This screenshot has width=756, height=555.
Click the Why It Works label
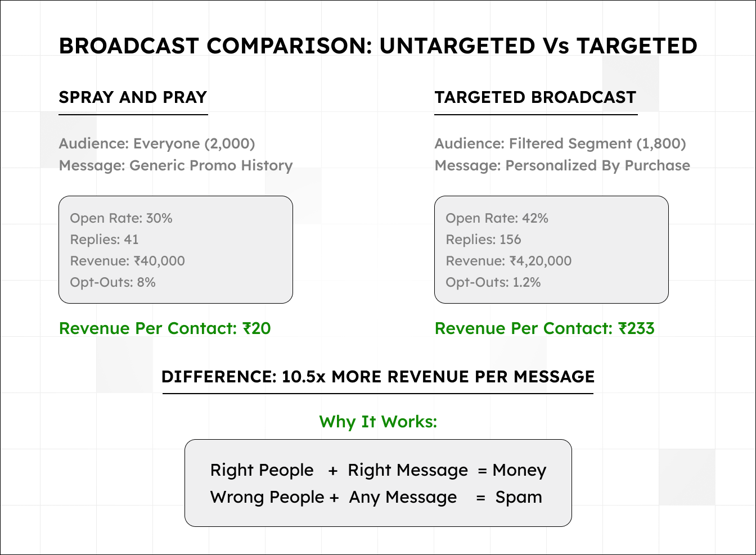click(x=378, y=422)
